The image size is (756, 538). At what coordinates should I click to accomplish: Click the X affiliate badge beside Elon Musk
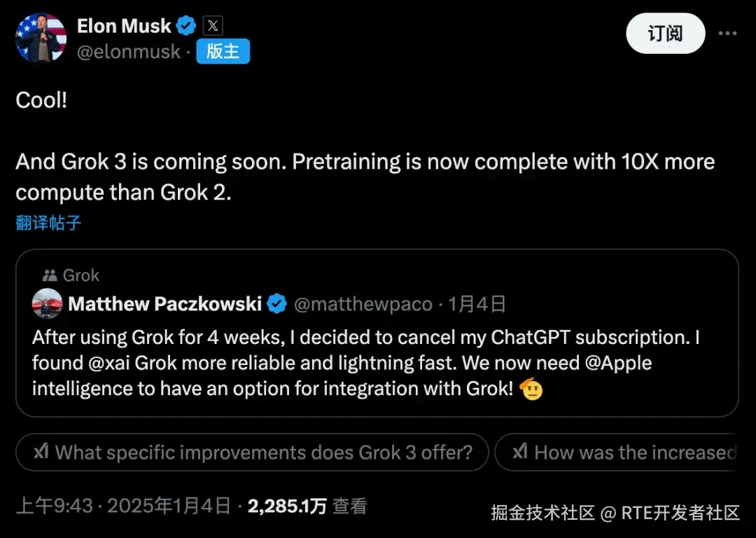coord(213,27)
